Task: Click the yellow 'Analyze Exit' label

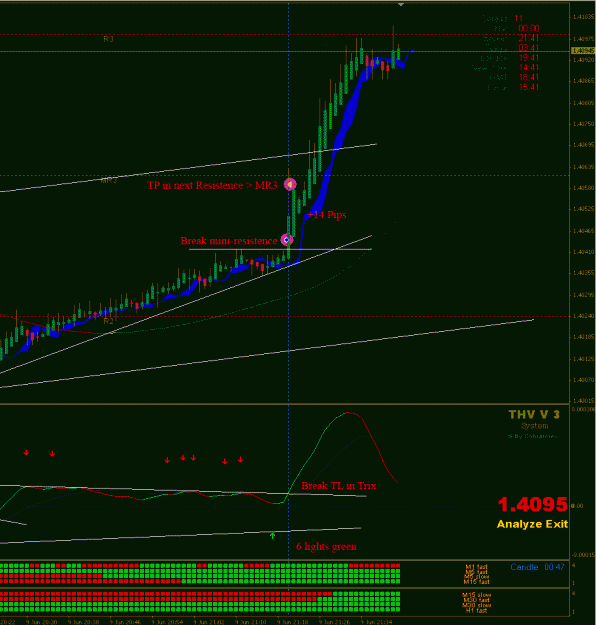Action: pyautogui.click(x=532, y=524)
